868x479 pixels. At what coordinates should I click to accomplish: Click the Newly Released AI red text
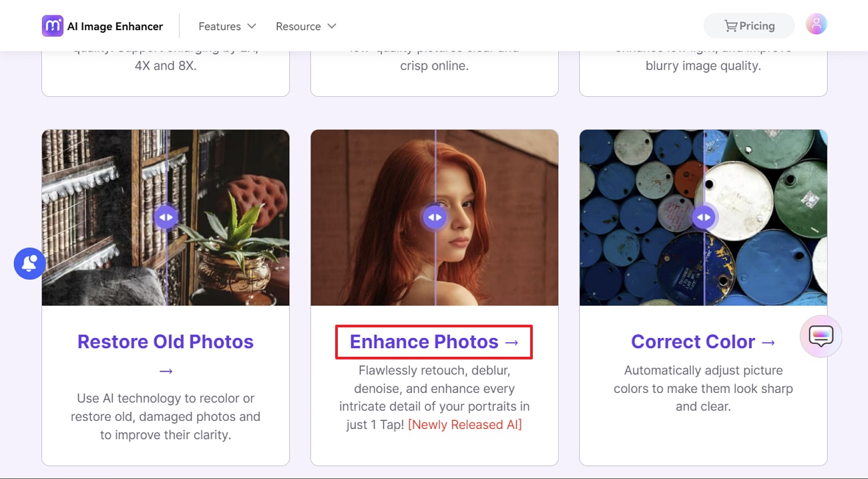[465, 425]
